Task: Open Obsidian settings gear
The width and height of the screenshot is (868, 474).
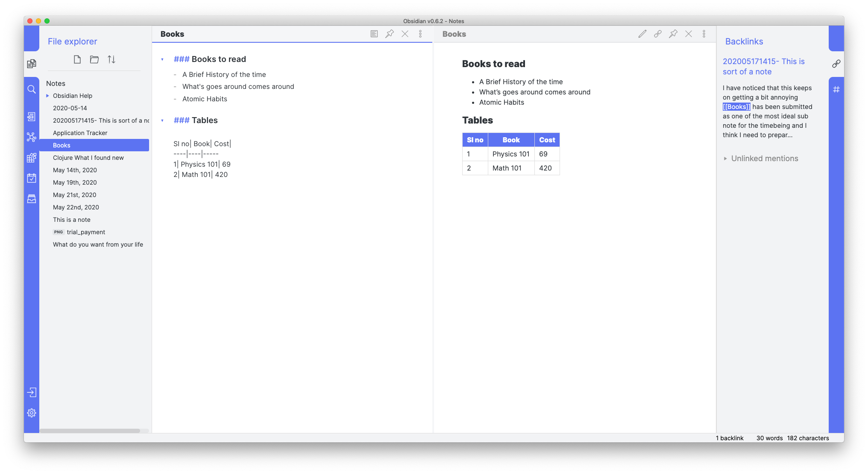Action: [x=32, y=413]
